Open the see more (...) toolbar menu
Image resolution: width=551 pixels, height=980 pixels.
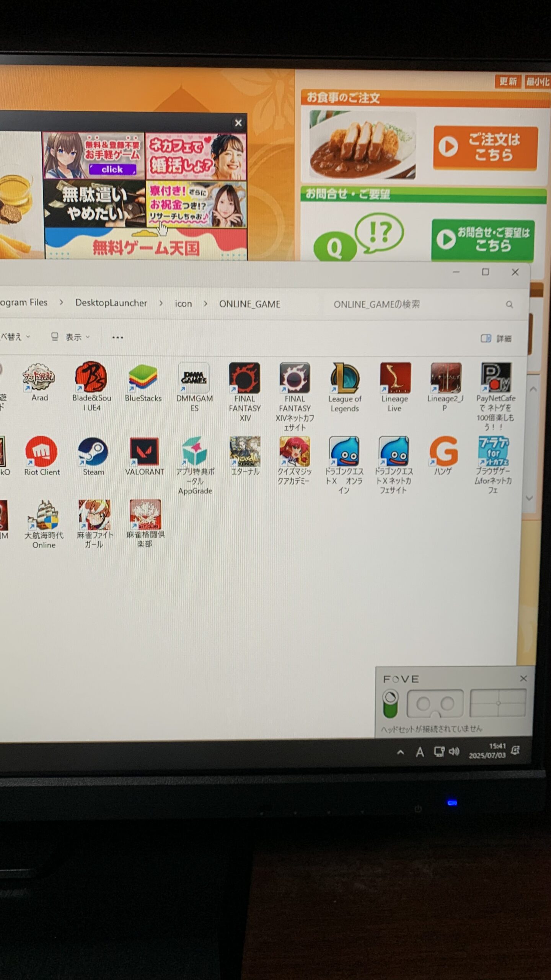(x=117, y=337)
